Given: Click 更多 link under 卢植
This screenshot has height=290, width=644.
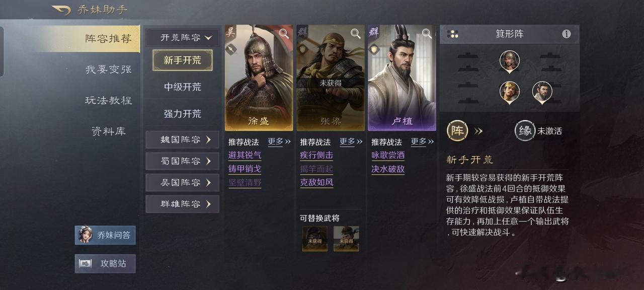Looking at the screenshot, I should (x=423, y=142).
